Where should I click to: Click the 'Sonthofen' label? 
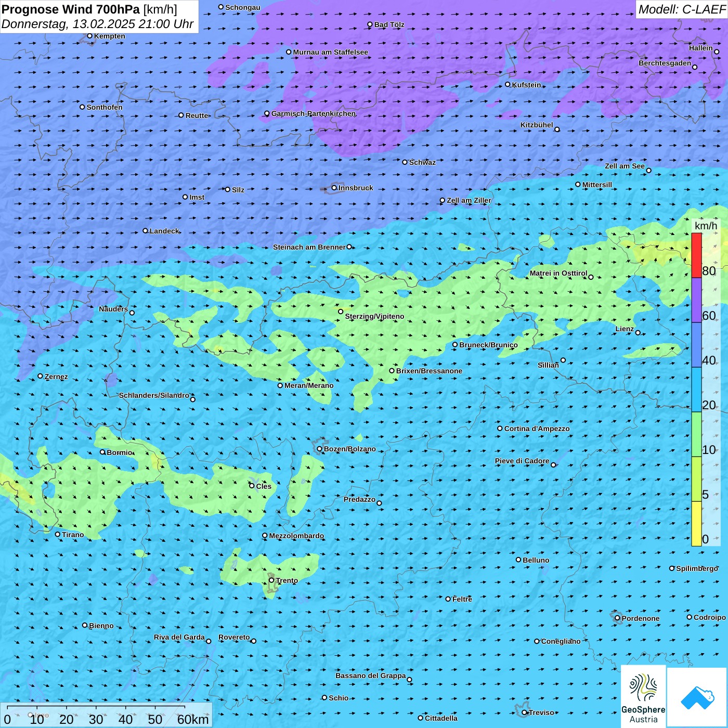click(x=105, y=107)
